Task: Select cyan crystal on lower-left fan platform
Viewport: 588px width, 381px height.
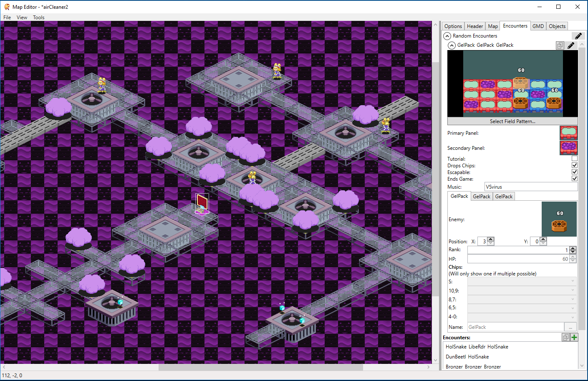Action: click(x=120, y=301)
